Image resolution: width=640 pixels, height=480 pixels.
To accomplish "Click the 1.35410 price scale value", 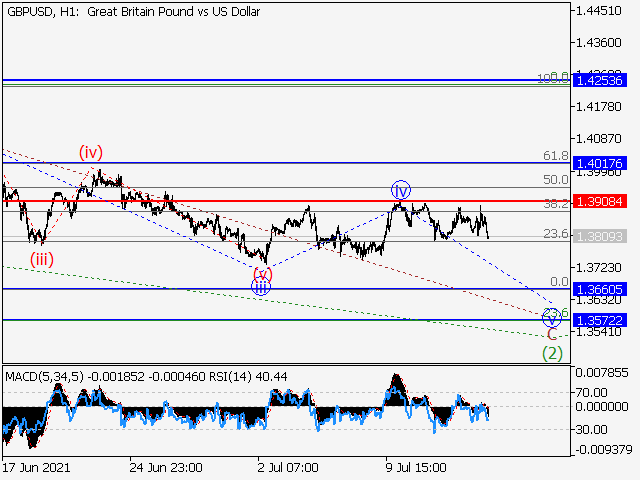I will [598, 332].
